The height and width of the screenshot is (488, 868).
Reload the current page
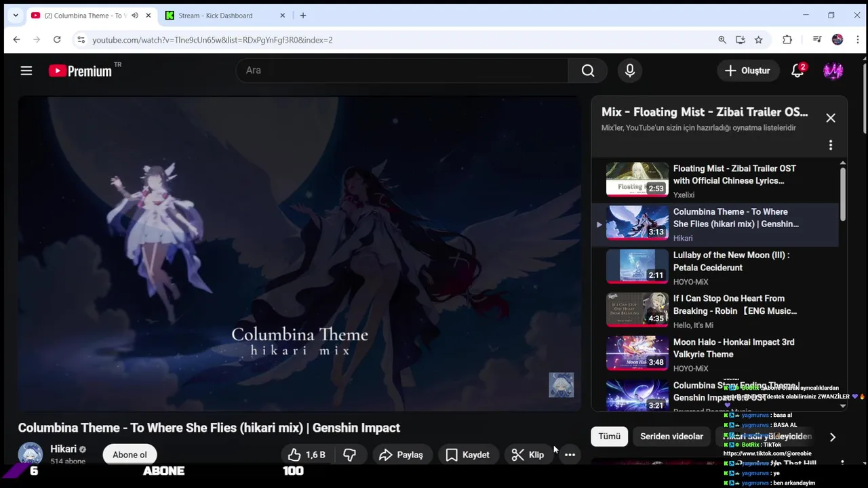click(57, 40)
